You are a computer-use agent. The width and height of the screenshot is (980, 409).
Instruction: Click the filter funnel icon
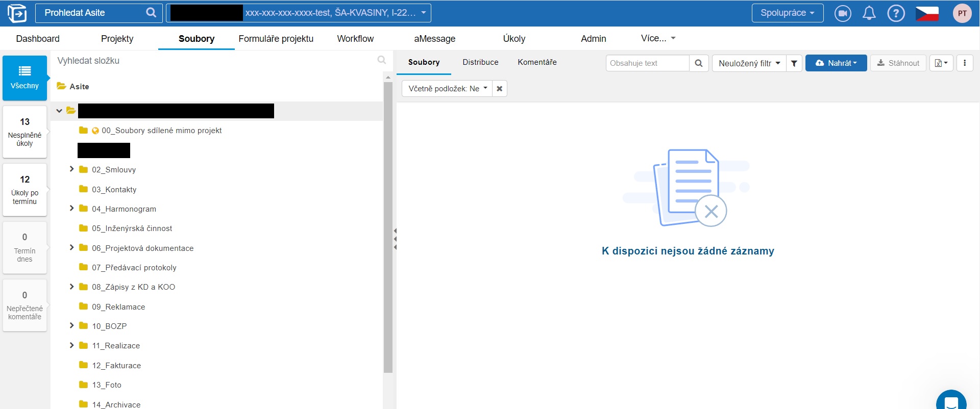(x=794, y=63)
